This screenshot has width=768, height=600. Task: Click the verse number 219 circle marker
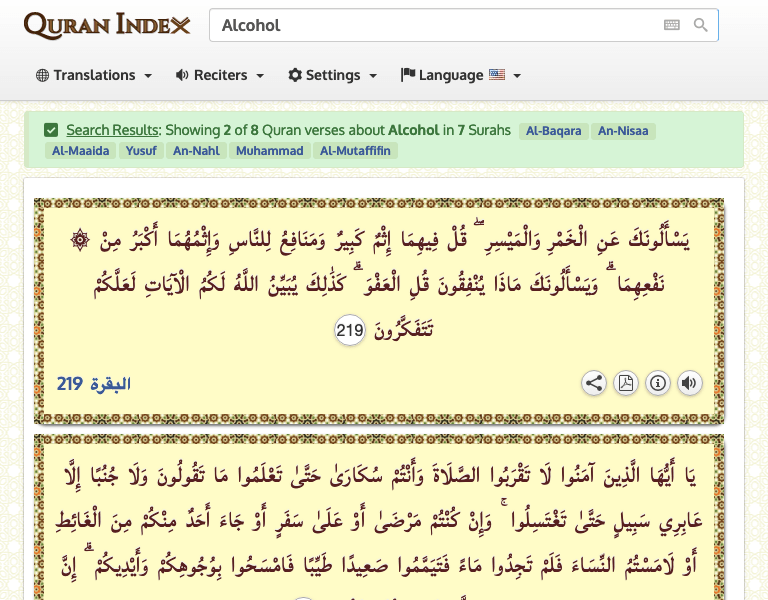349,330
